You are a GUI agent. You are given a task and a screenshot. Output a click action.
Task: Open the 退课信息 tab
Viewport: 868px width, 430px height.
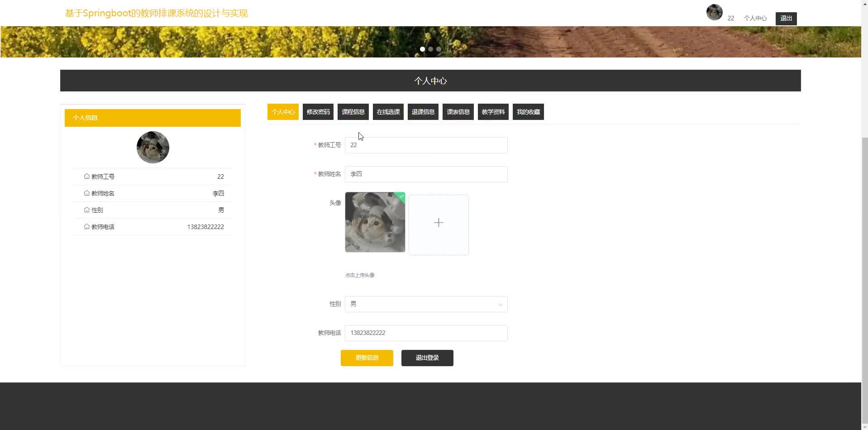(423, 112)
